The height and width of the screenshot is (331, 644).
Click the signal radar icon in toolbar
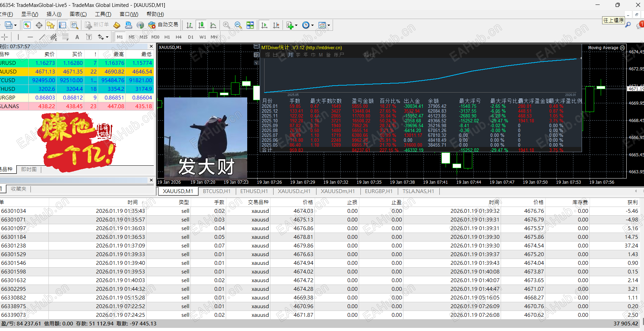tap(140, 25)
